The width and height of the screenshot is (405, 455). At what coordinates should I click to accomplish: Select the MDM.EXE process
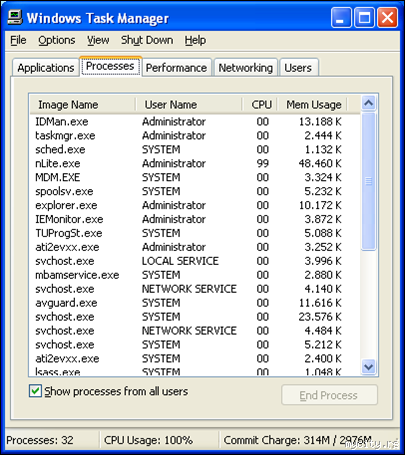[195, 177]
